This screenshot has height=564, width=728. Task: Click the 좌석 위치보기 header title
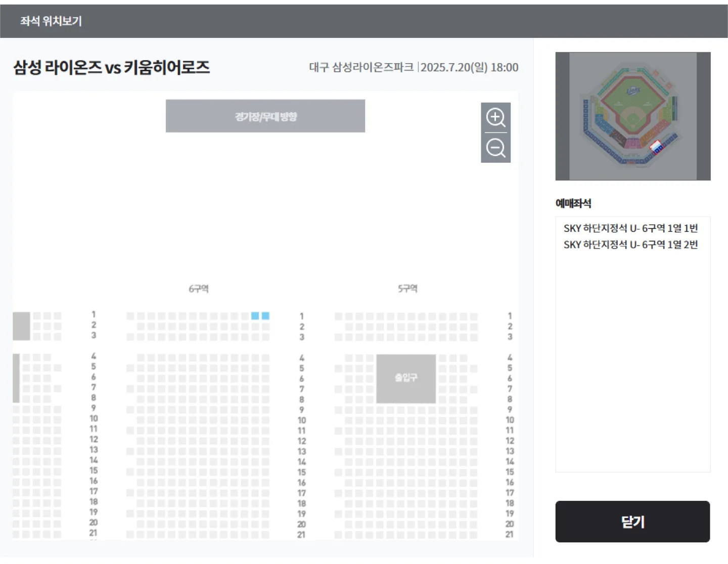[x=51, y=21]
